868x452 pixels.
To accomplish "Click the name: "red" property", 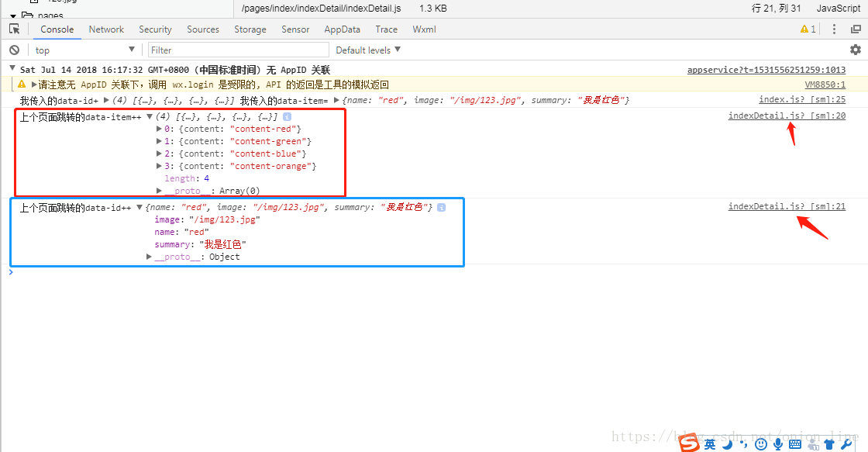I will (181, 232).
